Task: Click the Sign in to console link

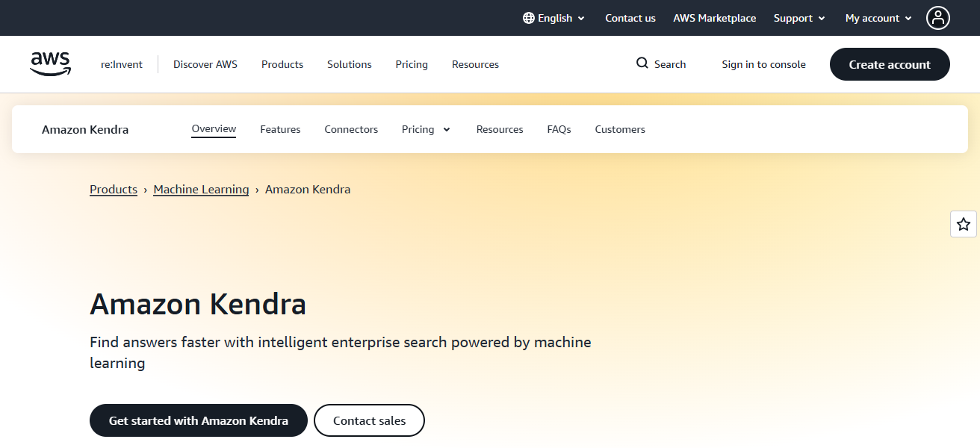Action: 763,64
